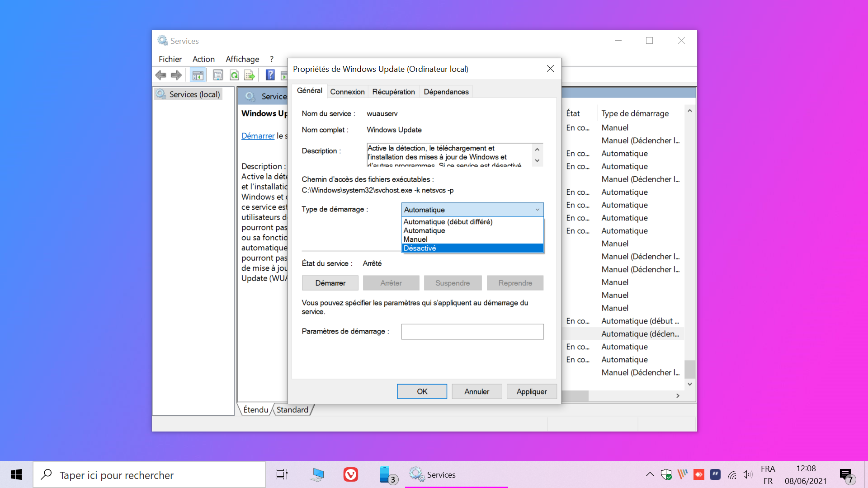The width and height of the screenshot is (868, 488).
Task: Open the Action menu
Action: (203, 59)
